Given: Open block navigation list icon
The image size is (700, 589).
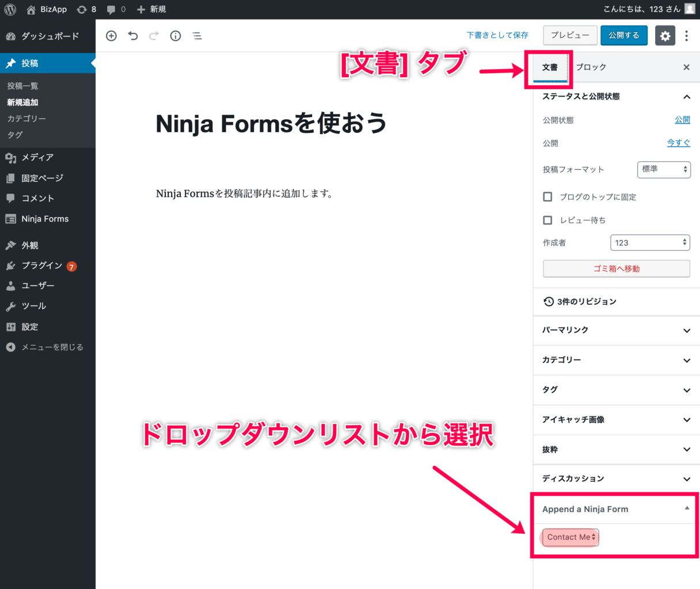Looking at the screenshot, I should point(197,36).
